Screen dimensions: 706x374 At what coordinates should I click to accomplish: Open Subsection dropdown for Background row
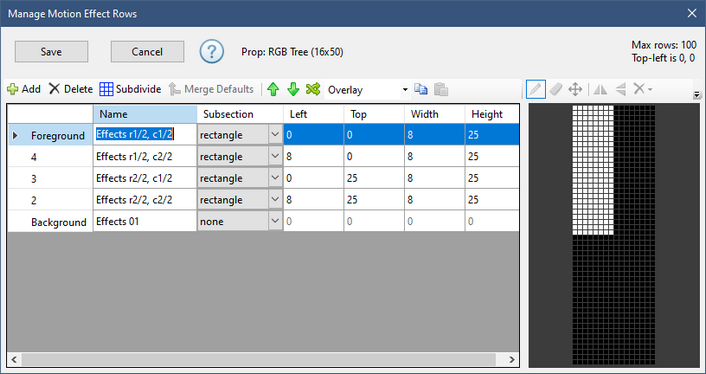click(x=275, y=221)
